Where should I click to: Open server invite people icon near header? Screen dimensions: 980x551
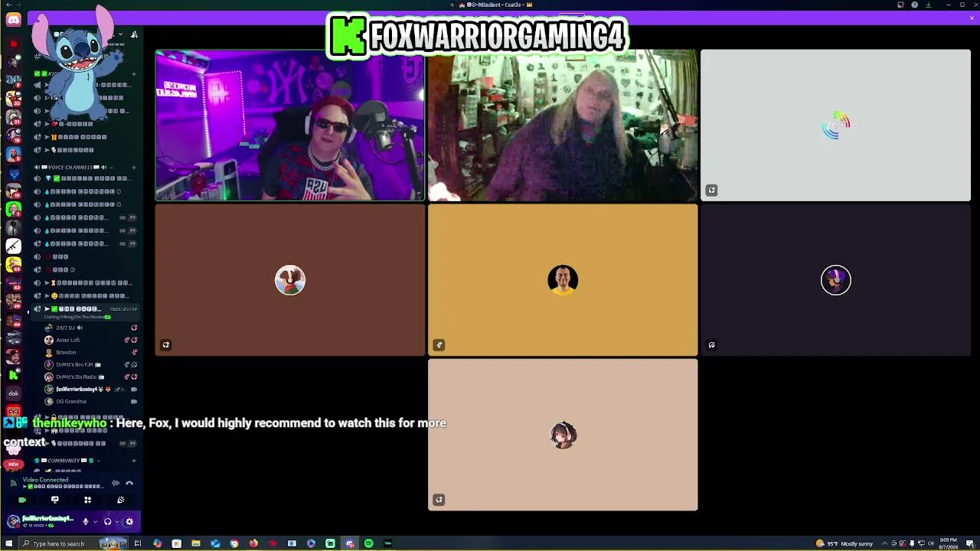coord(134,34)
